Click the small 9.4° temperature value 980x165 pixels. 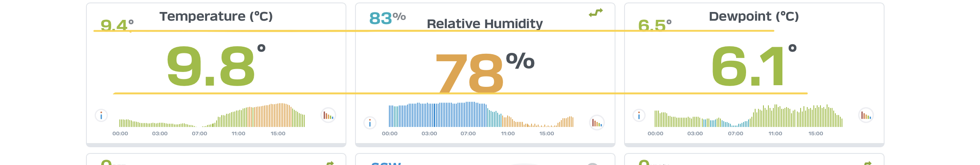coord(117,25)
